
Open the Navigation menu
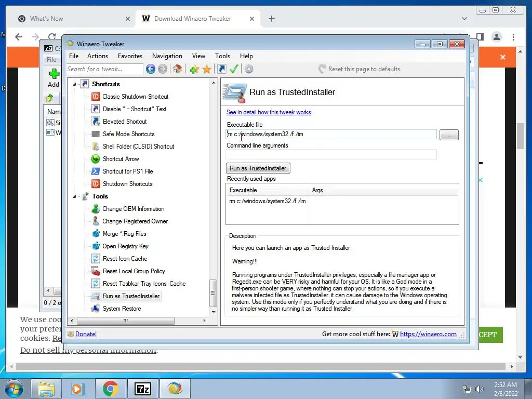pyautogui.click(x=167, y=56)
